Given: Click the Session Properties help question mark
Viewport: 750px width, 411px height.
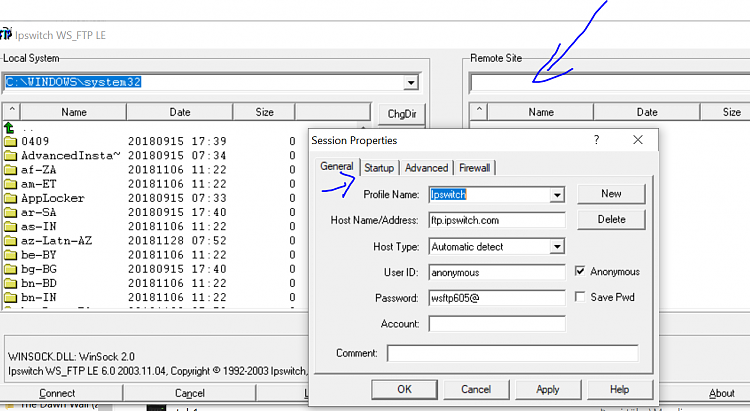Looking at the screenshot, I should pos(596,140).
